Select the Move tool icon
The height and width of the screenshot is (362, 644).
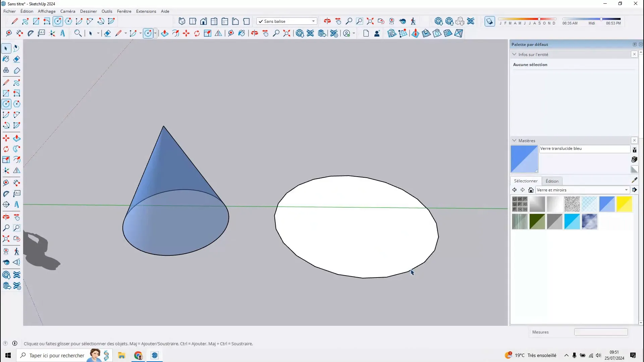click(x=6, y=138)
